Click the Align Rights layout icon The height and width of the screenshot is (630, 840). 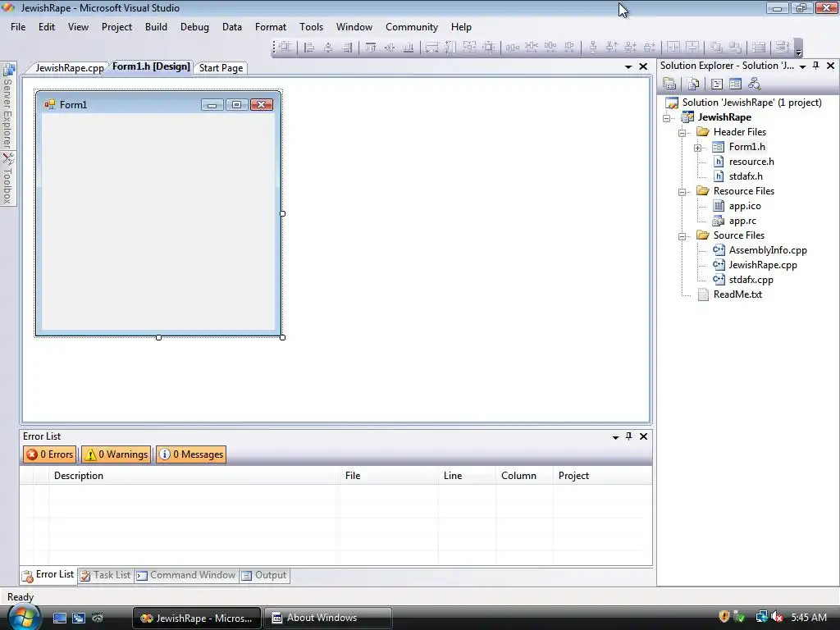pos(347,47)
